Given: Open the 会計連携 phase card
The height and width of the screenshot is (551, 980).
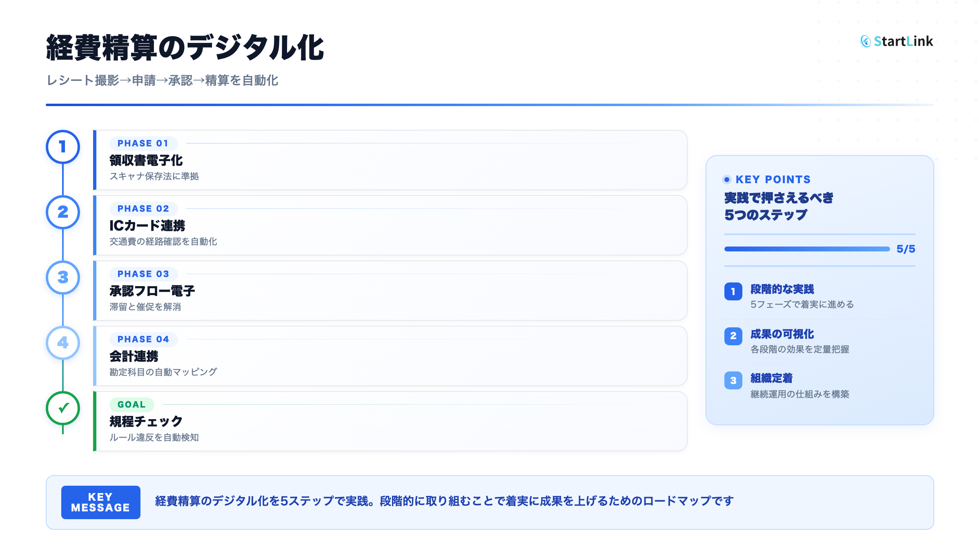Looking at the screenshot, I should click(390, 356).
